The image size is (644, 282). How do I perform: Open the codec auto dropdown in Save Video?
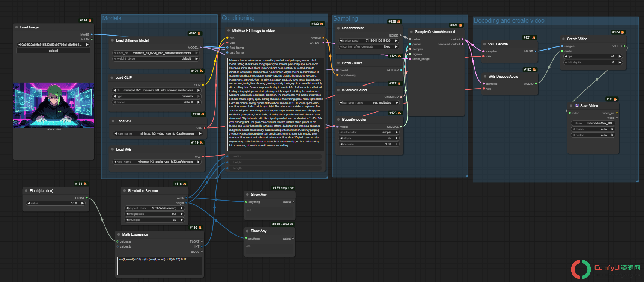click(x=593, y=135)
